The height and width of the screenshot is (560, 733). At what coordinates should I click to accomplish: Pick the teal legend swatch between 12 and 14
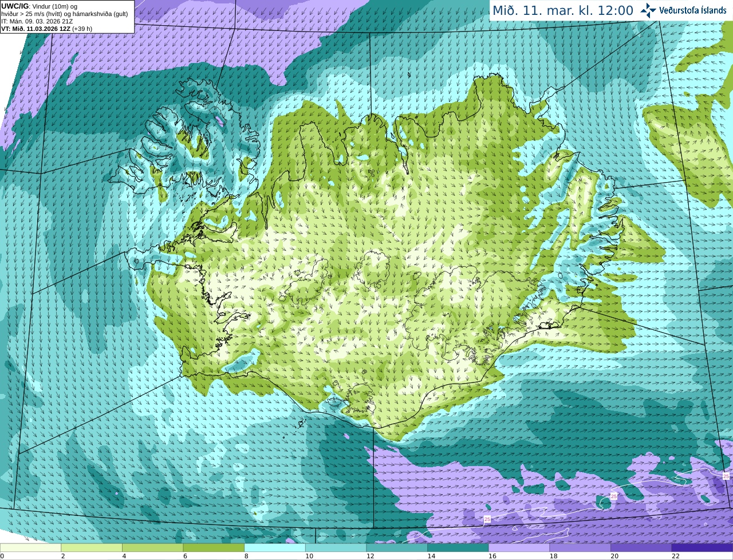coord(397,548)
